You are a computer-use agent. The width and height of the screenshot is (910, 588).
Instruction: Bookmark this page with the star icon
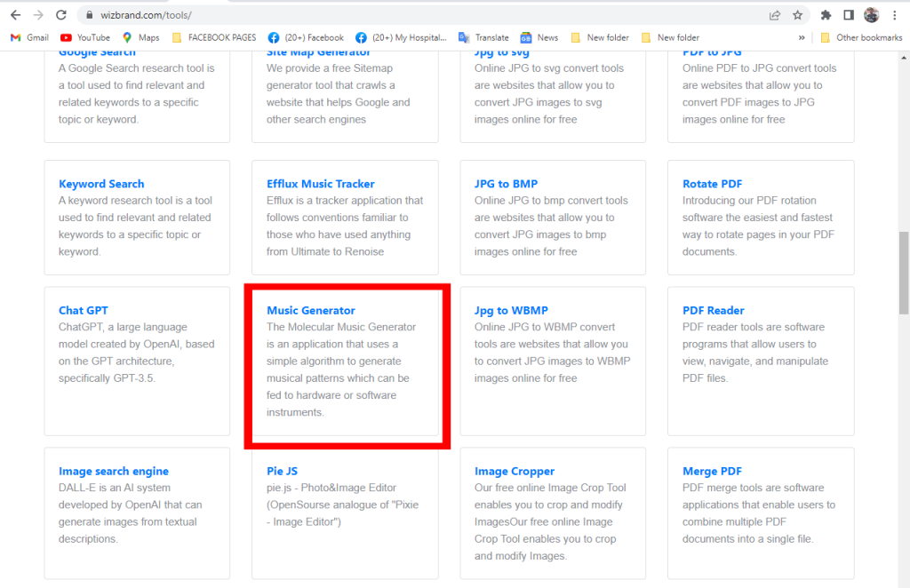(797, 15)
